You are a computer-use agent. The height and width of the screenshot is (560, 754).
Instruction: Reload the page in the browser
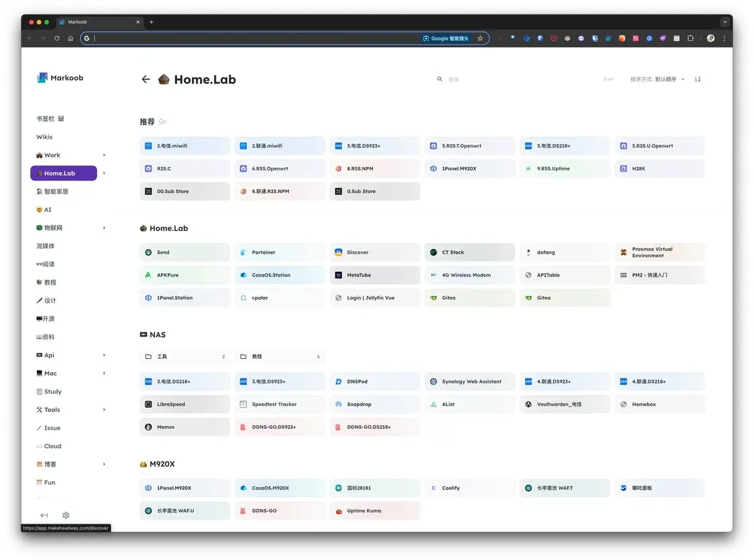pos(57,38)
